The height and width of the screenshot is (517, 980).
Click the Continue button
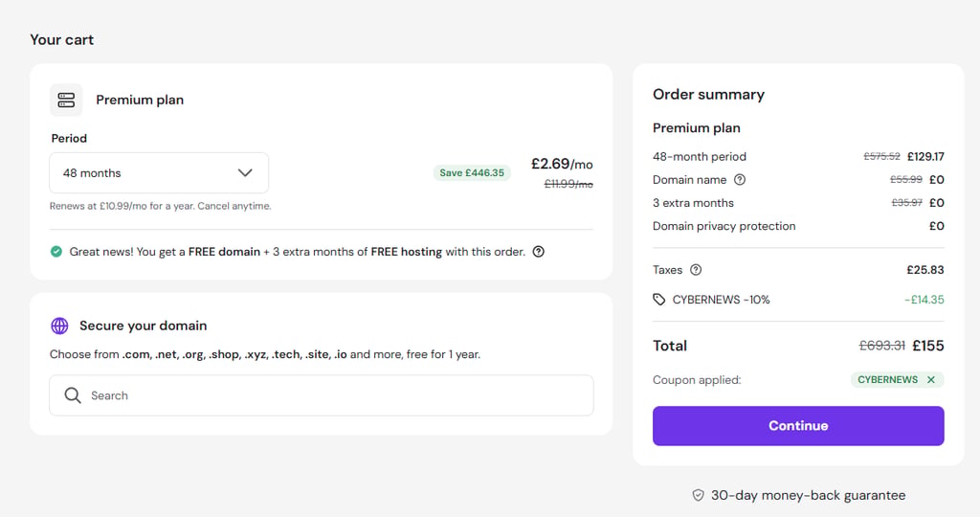[798, 426]
